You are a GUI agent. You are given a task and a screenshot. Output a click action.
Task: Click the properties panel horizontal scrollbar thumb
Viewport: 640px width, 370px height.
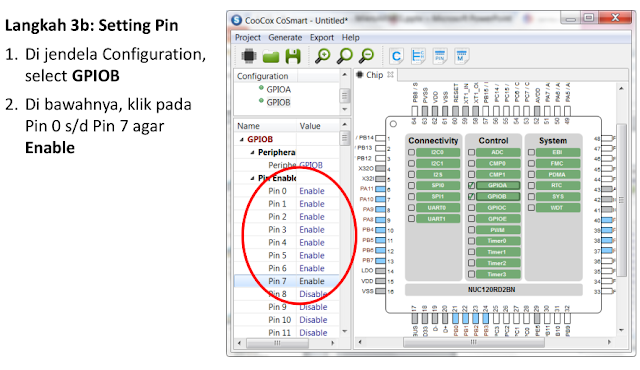(x=277, y=343)
